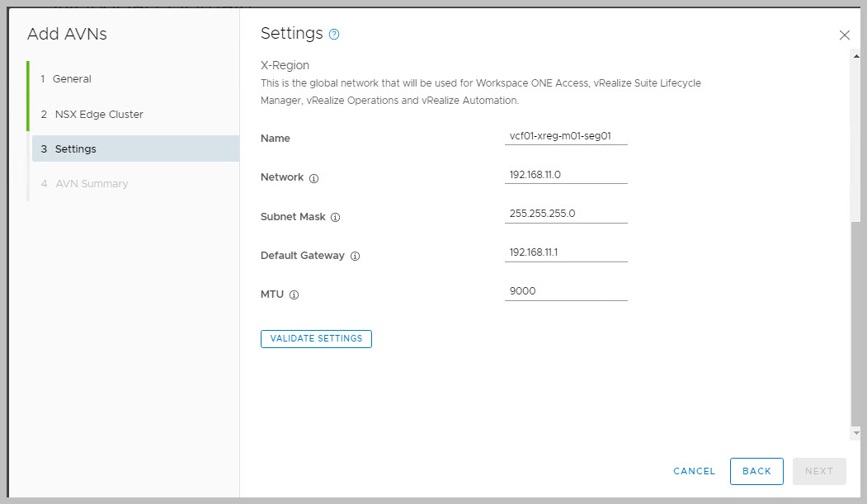Show the Subnet Mask info tooltip icon

point(335,218)
